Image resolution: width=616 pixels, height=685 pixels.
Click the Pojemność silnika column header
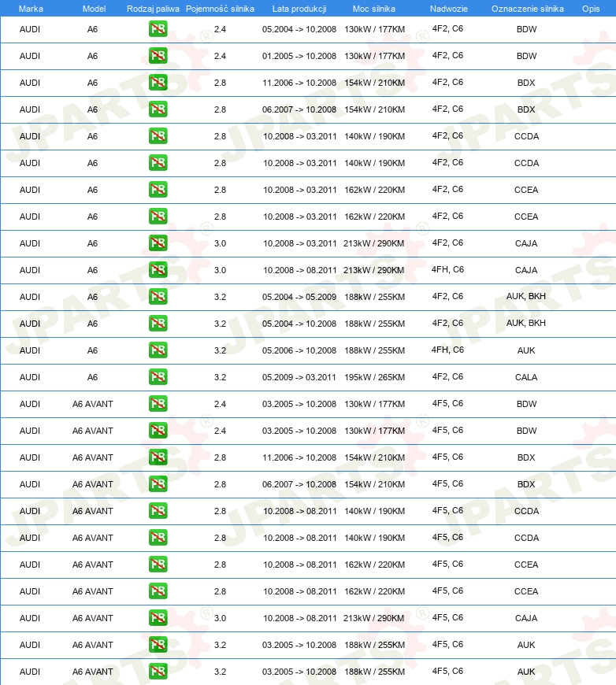click(220, 9)
